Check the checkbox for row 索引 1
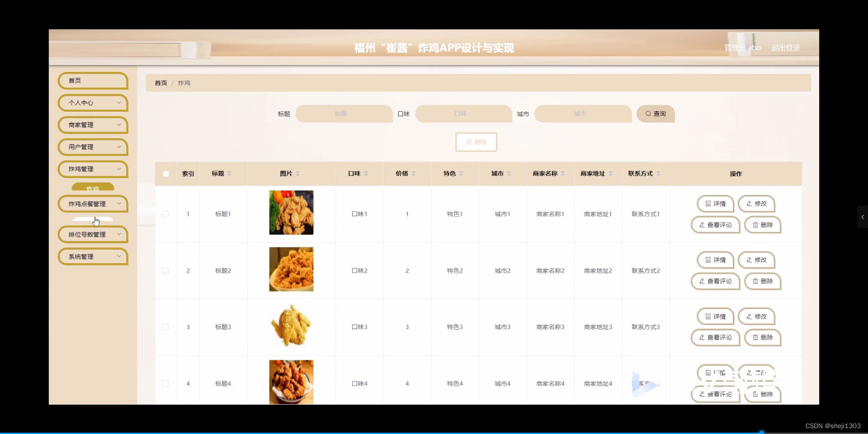Screen dimensions: 868x434 pos(165,215)
